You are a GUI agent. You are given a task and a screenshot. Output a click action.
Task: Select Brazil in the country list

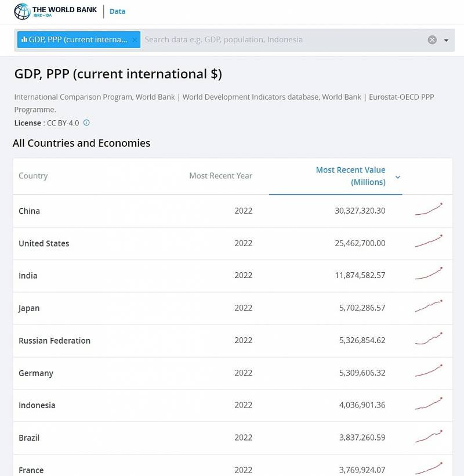pyautogui.click(x=29, y=438)
